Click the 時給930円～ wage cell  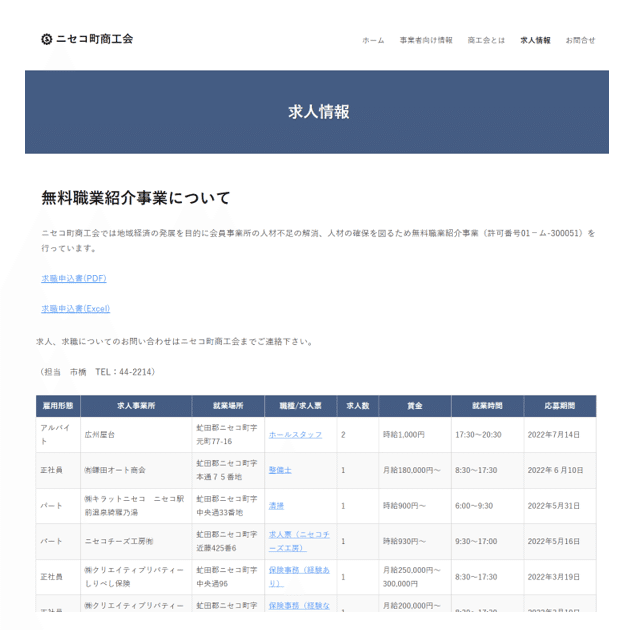(415, 541)
